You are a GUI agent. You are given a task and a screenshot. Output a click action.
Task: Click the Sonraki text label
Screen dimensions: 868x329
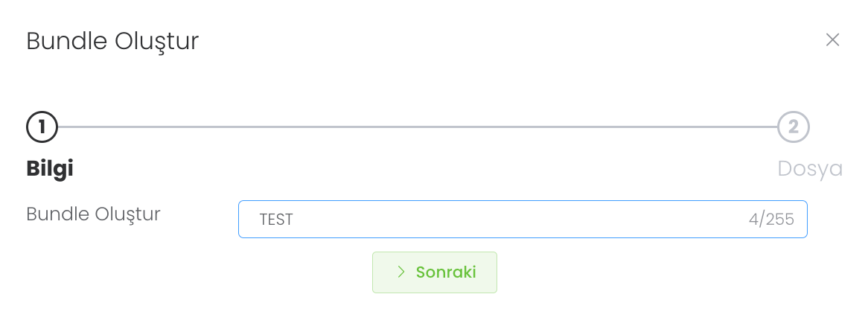click(x=446, y=272)
